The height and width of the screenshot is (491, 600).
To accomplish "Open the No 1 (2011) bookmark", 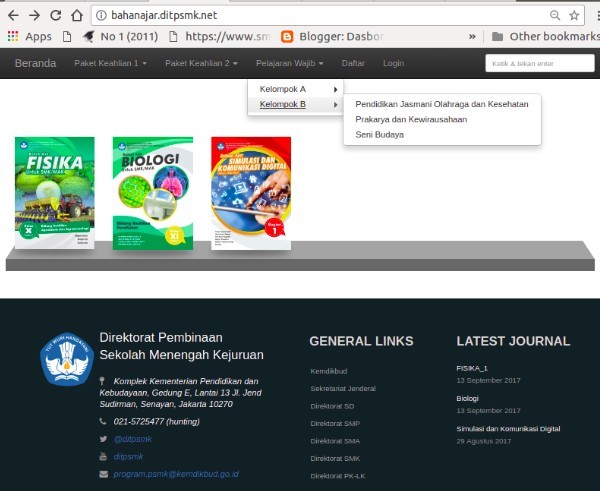I will click(121, 36).
